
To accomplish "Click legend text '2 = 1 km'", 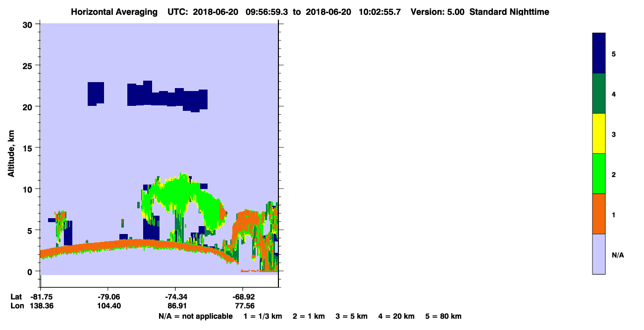I will [x=309, y=316].
